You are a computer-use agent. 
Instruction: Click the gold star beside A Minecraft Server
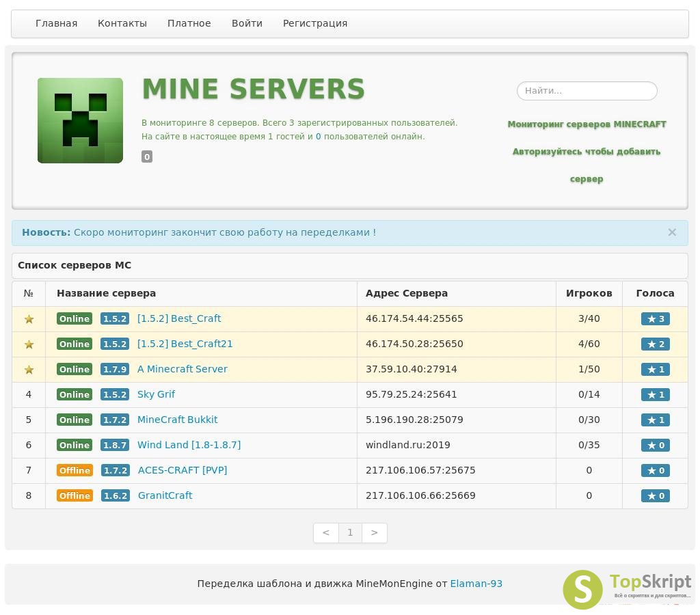pyautogui.click(x=29, y=370)
